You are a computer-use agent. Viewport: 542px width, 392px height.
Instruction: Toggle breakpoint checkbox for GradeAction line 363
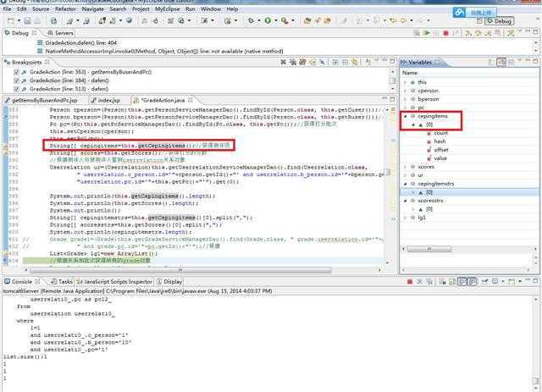click(x=16, y=72)
